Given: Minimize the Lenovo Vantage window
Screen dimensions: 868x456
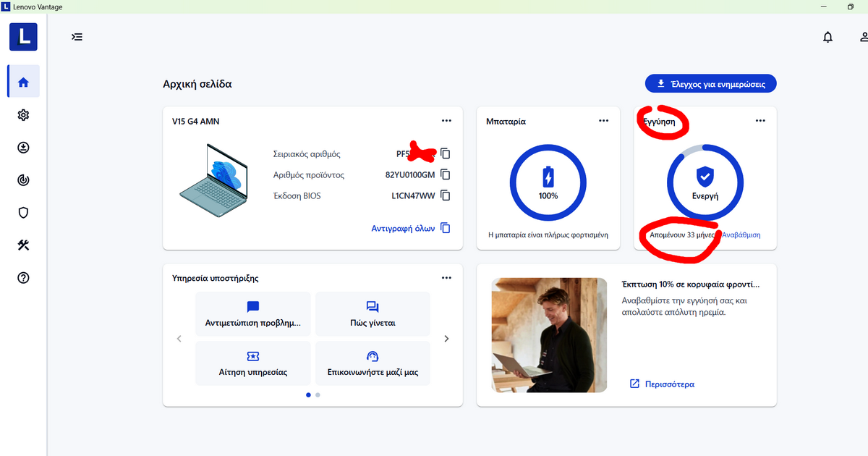Looking at the screenshot, I should (822, 7).
